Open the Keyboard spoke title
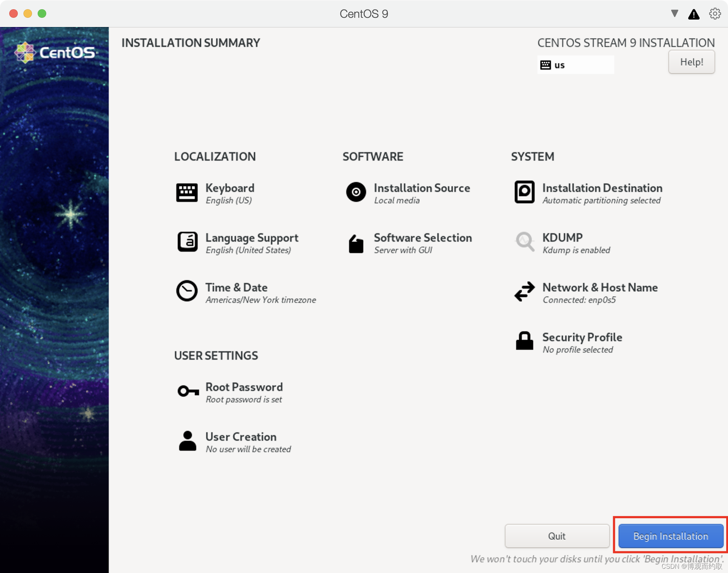 pyautogui.click(x=230, y=188)
